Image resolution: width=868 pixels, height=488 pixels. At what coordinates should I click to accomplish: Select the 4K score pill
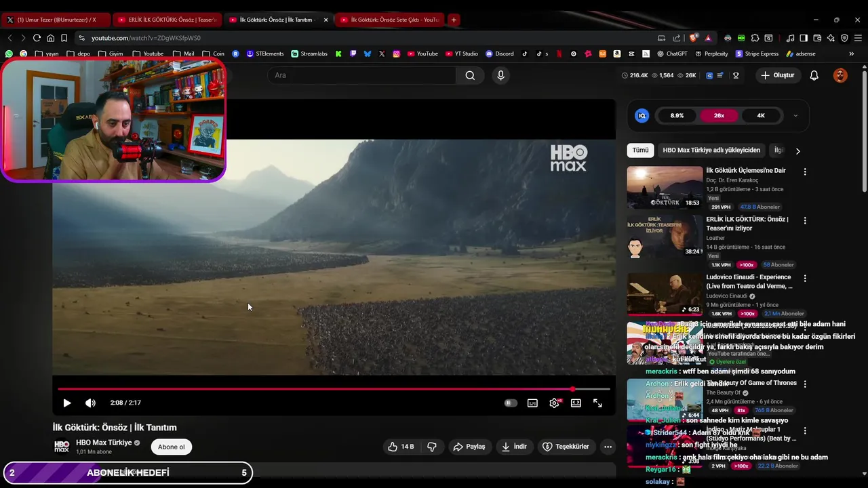point(761,116)
